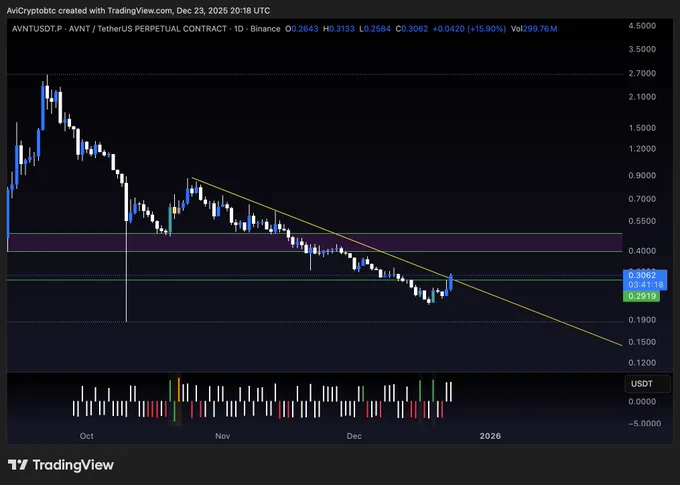Select the yellow descending trendline
The image size is (680, 485).
(407, 262)
